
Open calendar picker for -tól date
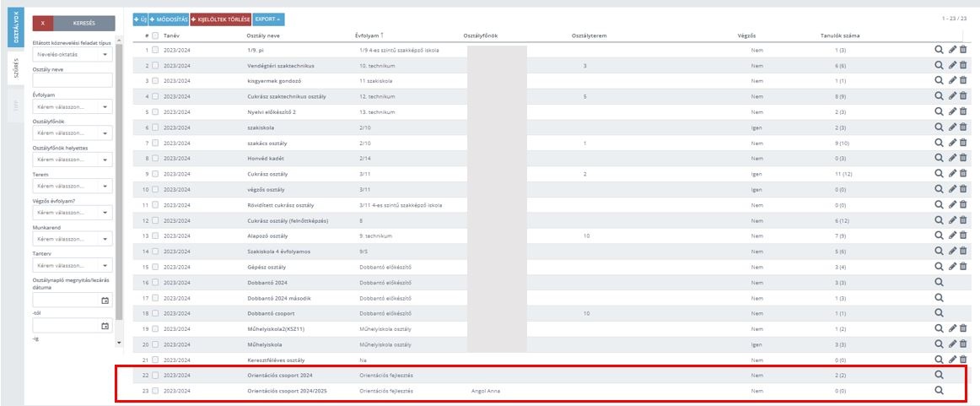pos(105,300)
